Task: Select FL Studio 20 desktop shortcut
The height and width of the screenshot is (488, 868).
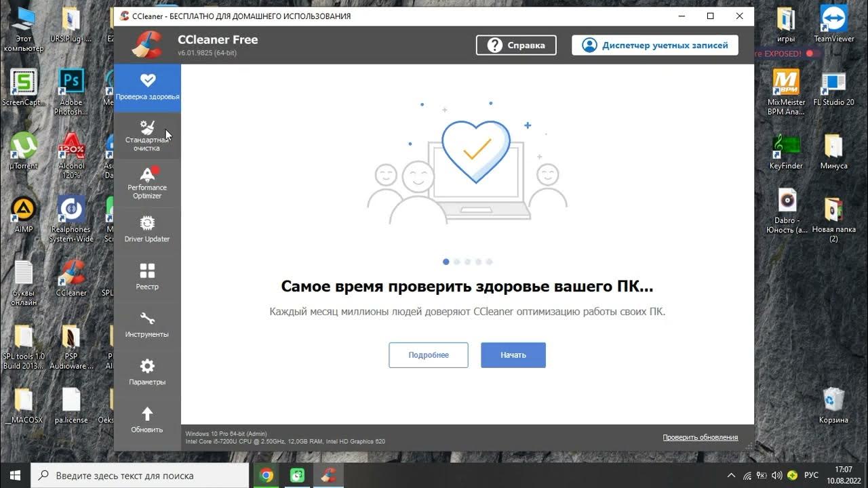Action: tap(833, 88)
